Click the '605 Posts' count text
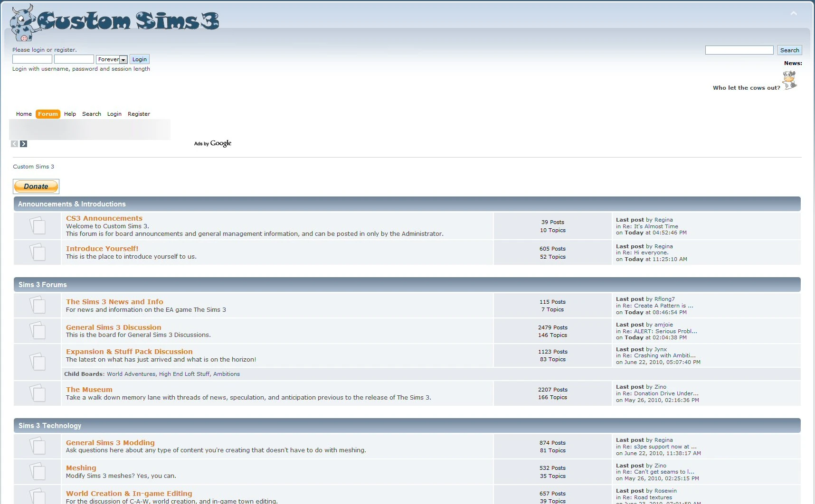The image size is (815, 504). coord(552,249)
